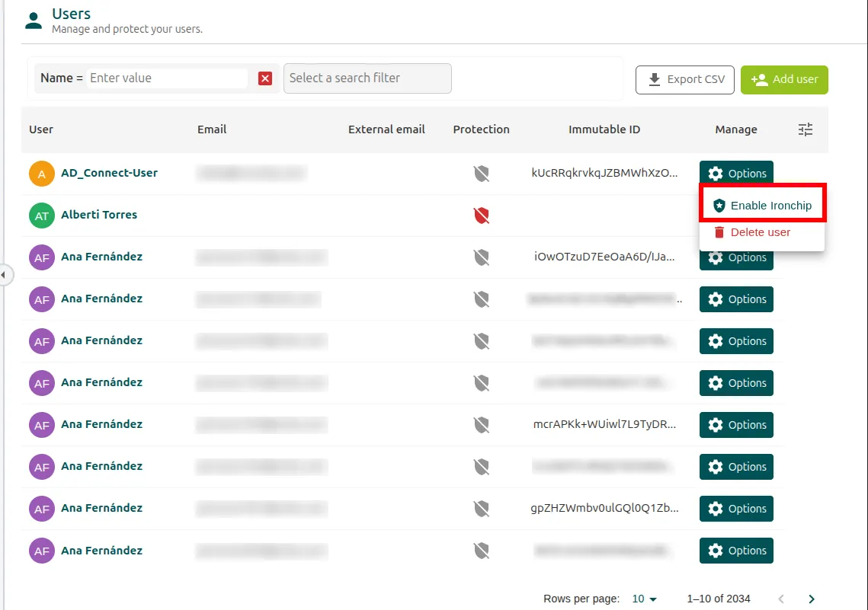The height and width of the screenshot is (610, 868).
Task: Collapse the side panel with the left-edge arrow
Action: click(x=5, y=274)
